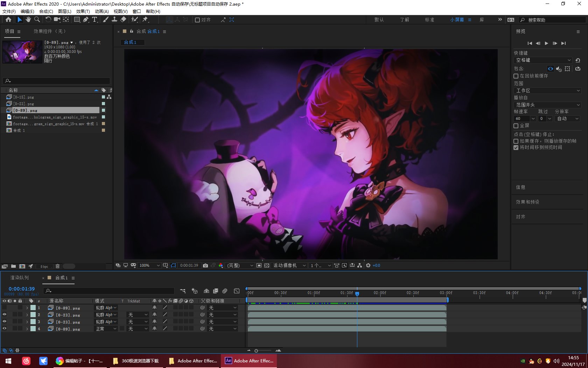The width and height of the screenshot is (588, 368).
Task: Open the 工作区 range dropdown
Action: pos(547,91)
